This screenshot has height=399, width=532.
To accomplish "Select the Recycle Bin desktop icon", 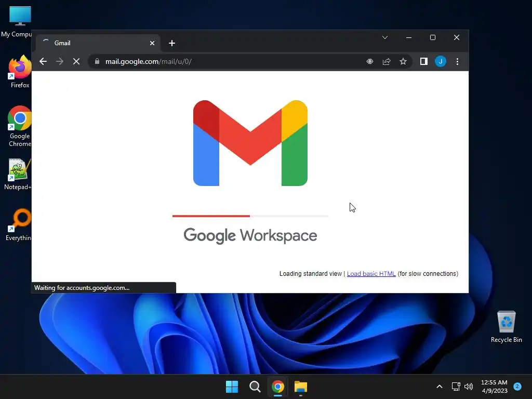I will click(506, 327).
